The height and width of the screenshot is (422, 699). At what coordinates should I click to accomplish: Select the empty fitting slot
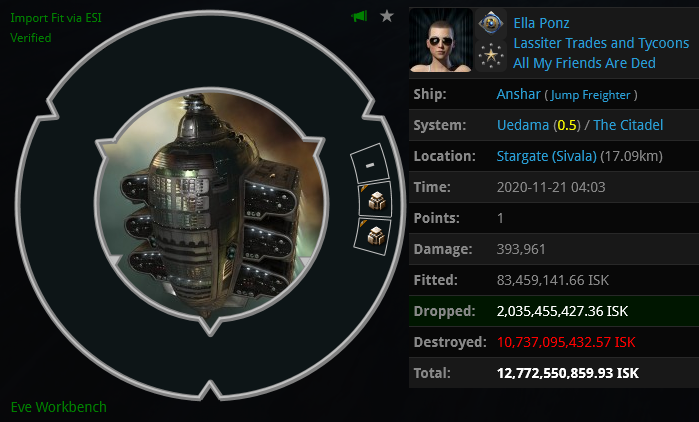[370, 164]
